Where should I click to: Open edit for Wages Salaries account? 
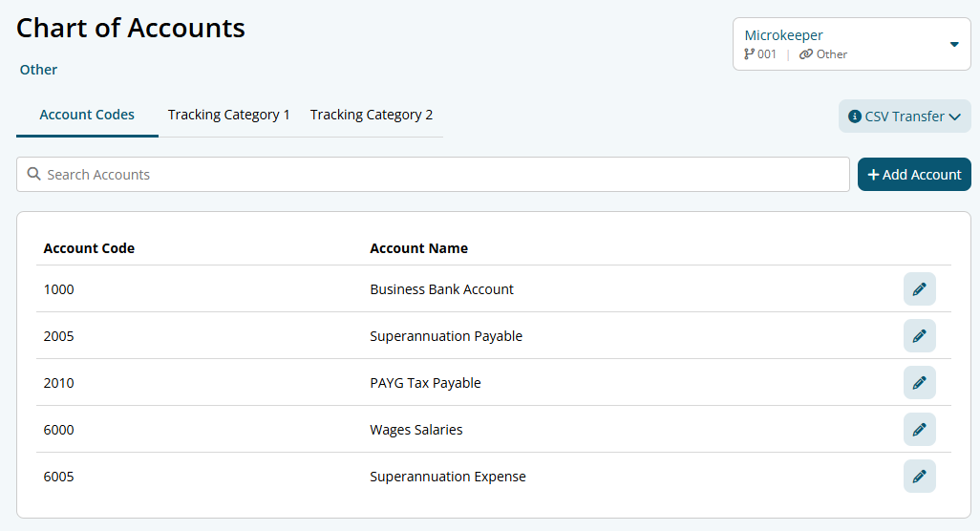coord(919,430)
